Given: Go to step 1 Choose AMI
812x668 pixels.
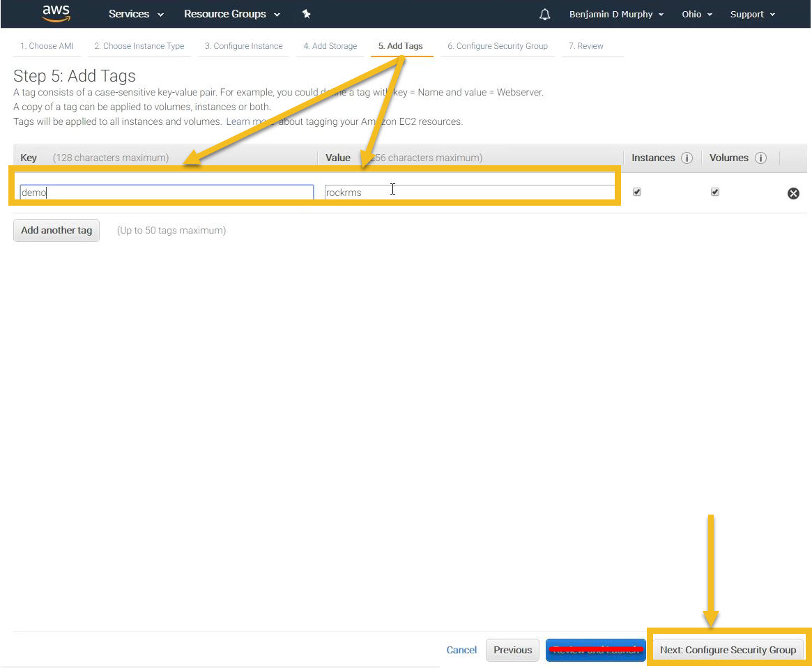Looking at the screenshot, I should (47, 45).
